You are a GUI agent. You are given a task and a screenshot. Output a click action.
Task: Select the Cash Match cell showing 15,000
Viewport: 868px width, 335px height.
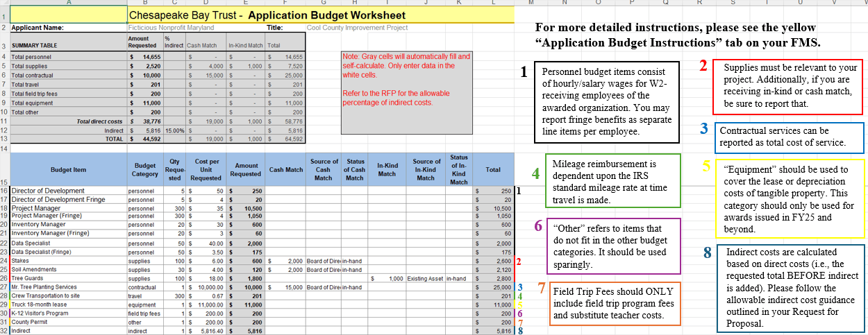point(285,286)
